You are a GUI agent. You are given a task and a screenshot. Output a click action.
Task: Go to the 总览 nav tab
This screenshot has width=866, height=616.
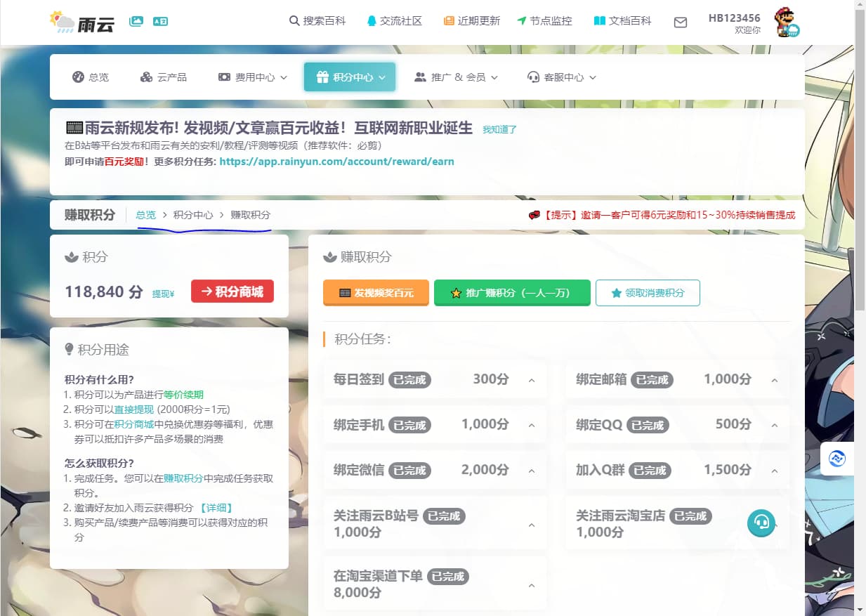91,77
